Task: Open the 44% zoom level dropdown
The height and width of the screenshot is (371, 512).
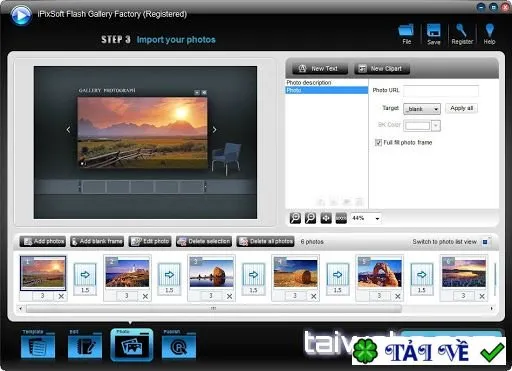Action: [x=366, y=218]
